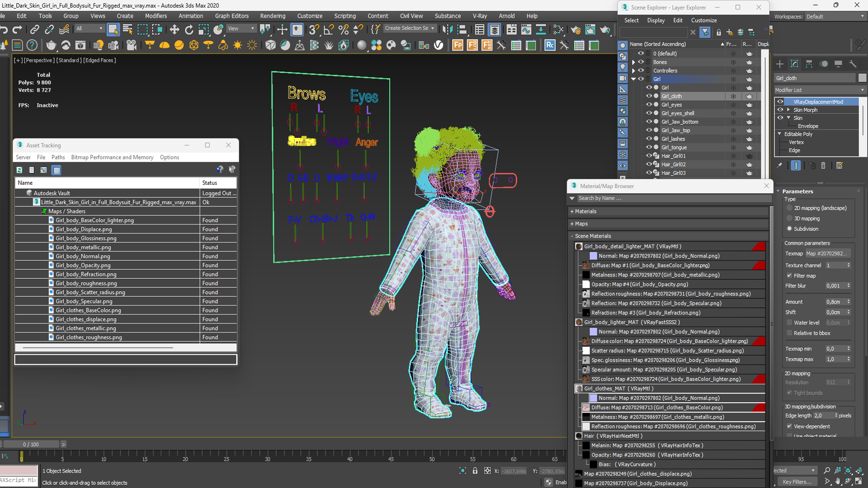Choose the Select and Move tool
Viewport: 868px width, 488px height.
(x=174, y=30)
